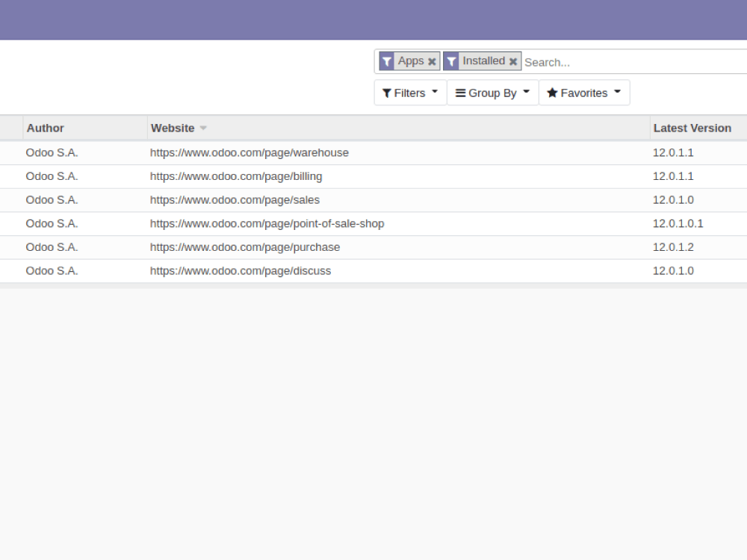
Task: Select Odoo S.A. author in warehouse row
Action: pos(52,153)
